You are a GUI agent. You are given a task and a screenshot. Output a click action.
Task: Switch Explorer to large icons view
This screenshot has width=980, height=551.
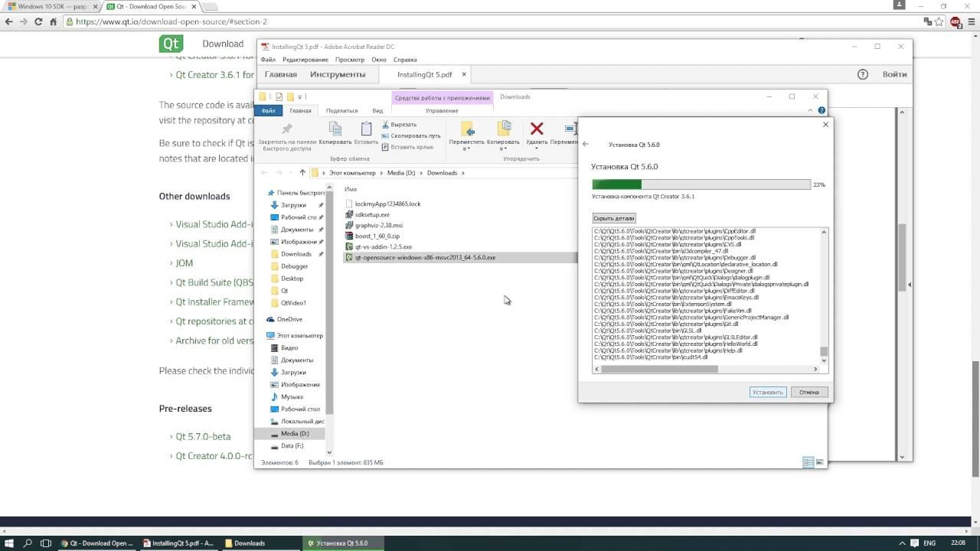pyautogui.click(x=820, y=462)
